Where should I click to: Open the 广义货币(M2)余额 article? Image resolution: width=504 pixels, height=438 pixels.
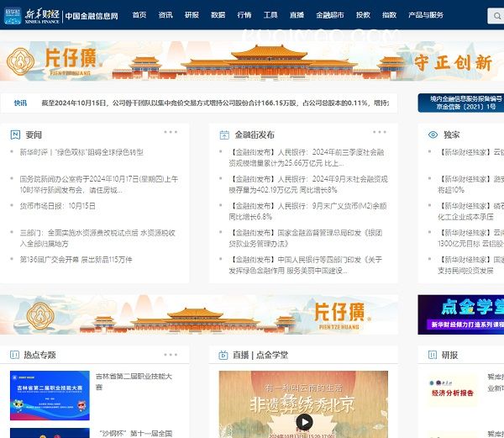click(307, 211)
